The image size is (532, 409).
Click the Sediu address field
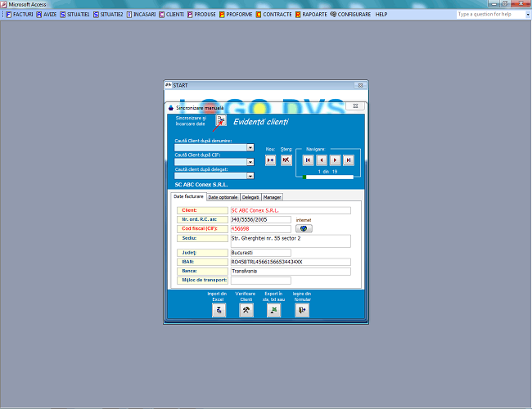(291, 240)
